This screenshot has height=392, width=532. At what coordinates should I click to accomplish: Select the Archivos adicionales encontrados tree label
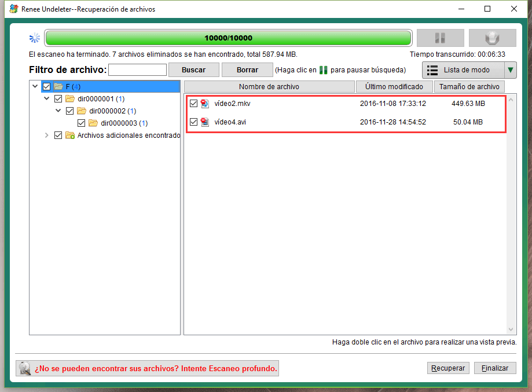(x=129, y=135)
